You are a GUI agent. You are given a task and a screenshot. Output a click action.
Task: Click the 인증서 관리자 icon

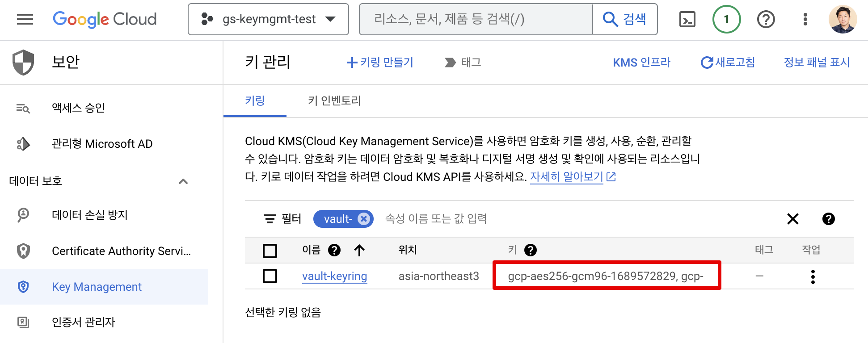pyautogui.click(x=23, y=322)
